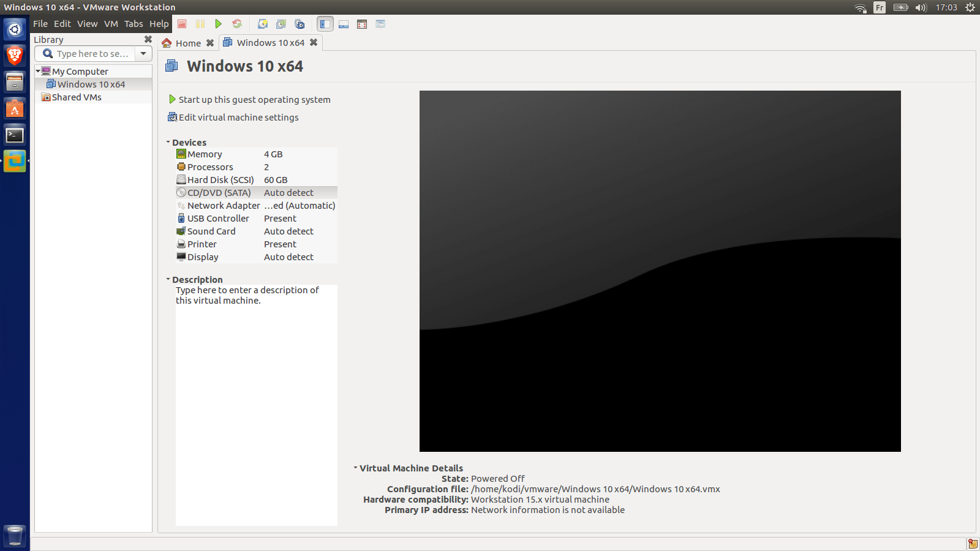Enter full screen mode with the toolbar icon
The height and width of the screenshot is (551, 980).
coord(362,24)
